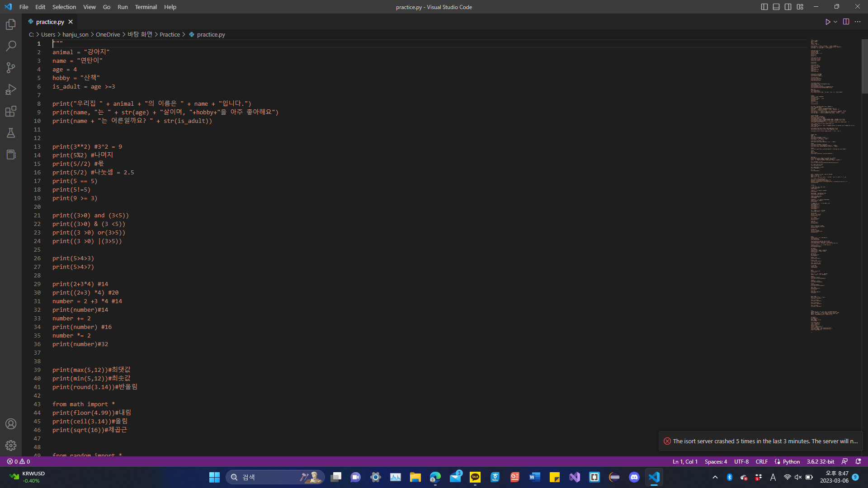The image size is (868, 488).
Task: Open Run and Debug view
Action: pyautogui.click(x=11, y=89)
